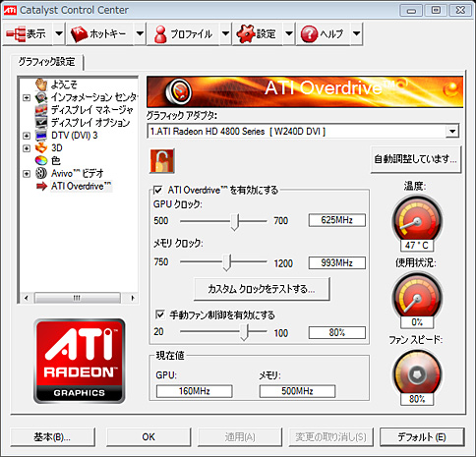Click the プロファイル profile toolbar icon
Viewport: 476px width, 457px height.
160,34
